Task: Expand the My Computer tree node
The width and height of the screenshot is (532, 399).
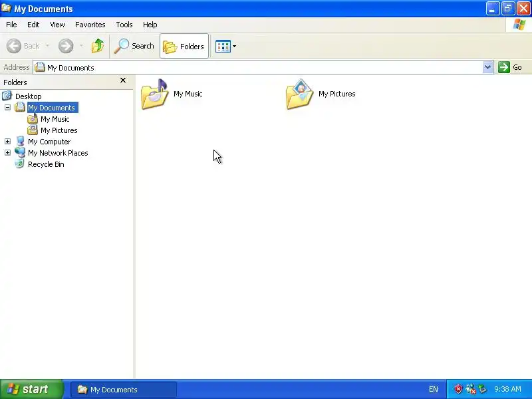Action: click(x=7, y=142)
